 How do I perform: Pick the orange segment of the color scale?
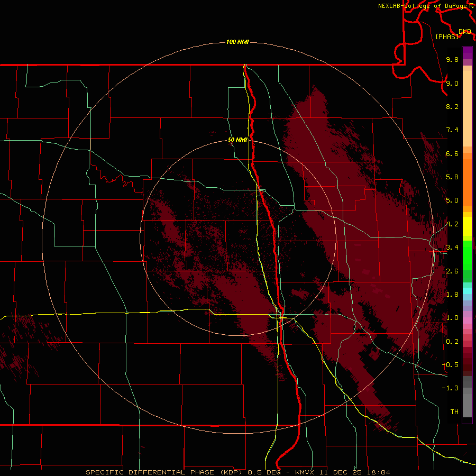click(x=467, y=183)
